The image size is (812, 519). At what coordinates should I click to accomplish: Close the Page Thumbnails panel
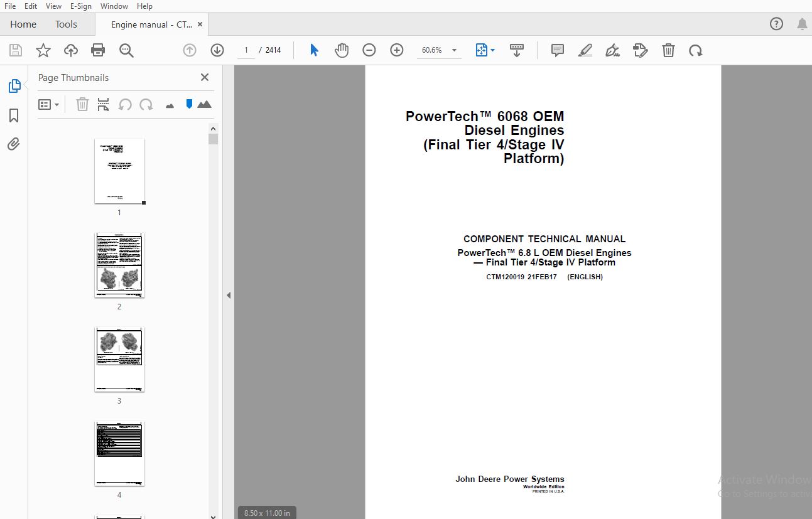click(205, 77)
